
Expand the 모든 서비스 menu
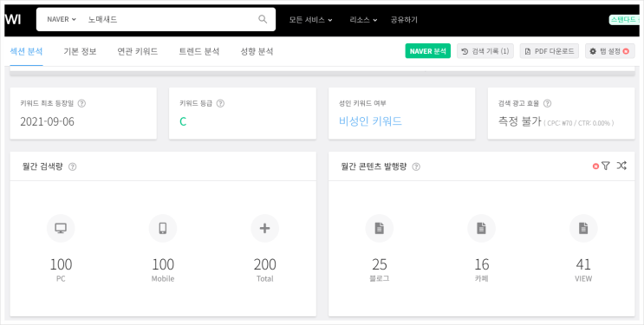click(x=310, y=20)
